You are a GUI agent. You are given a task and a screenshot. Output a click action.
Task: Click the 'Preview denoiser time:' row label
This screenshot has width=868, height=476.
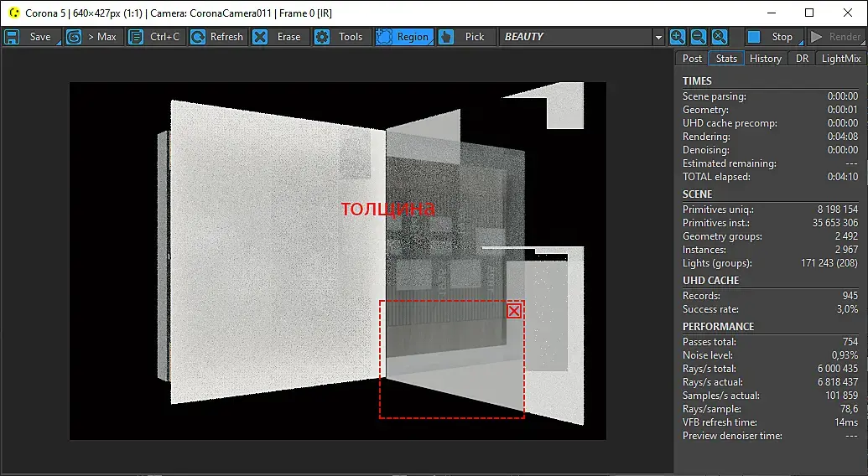pyautogui.click(x=732, y=437)
